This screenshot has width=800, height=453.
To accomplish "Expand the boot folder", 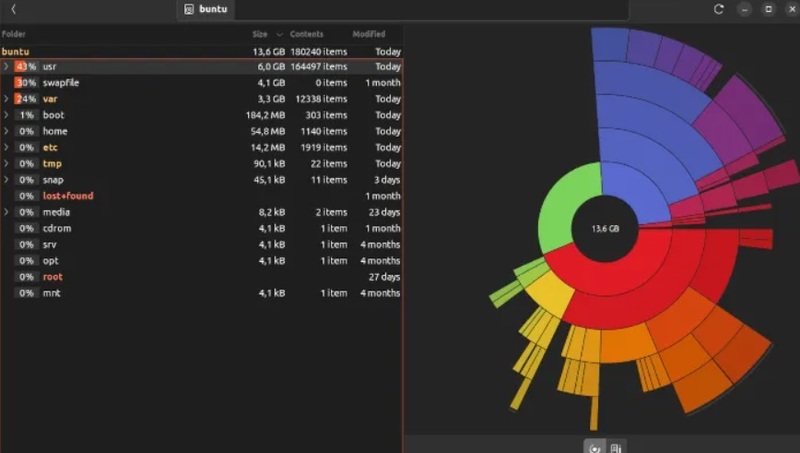I will pos(6,115).
